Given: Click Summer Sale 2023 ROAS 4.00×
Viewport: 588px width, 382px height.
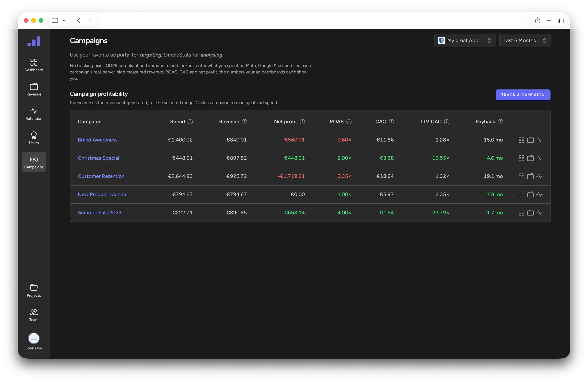Looking at the screenshot, I should (x=344, y=213).
